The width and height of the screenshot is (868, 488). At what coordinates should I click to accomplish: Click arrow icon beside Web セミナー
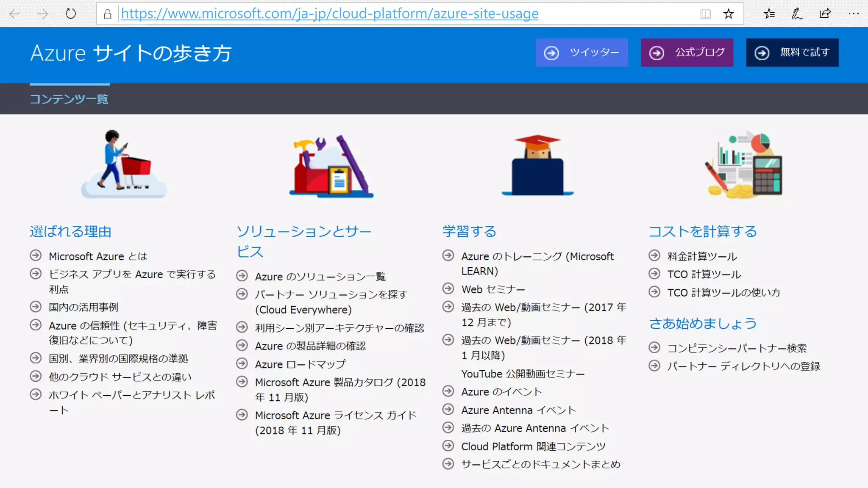(448, 288)
